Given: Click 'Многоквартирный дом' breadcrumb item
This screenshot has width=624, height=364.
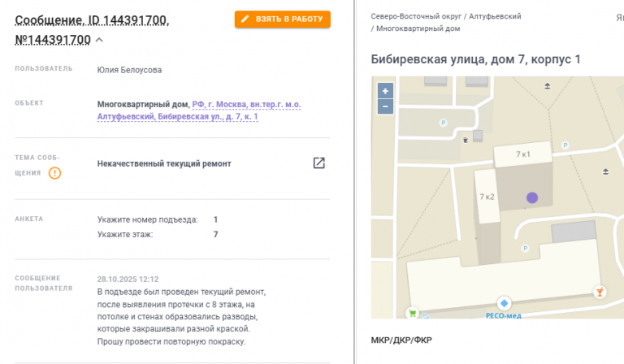Looking at the screenshot, I should [418, 28].
